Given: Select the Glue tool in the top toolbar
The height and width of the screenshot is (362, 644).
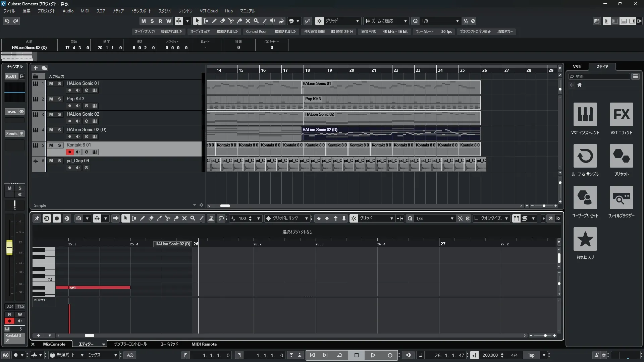Looking at the screenshot, I should [239, 21].
